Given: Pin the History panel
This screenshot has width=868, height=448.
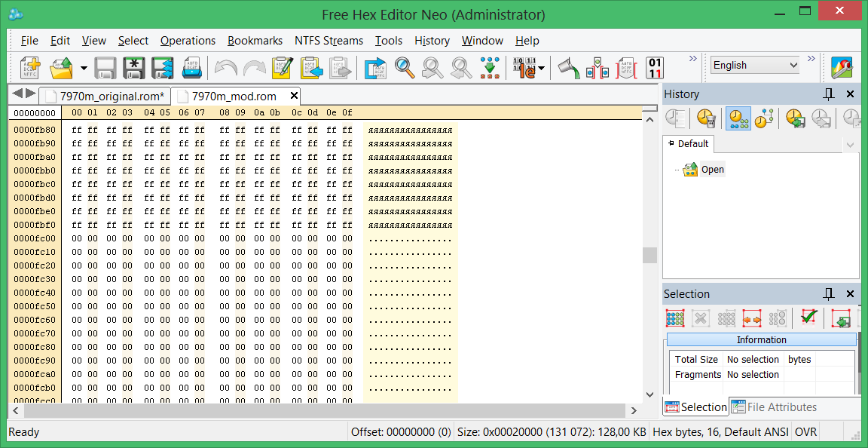Looking at the screenshot, I should (829, 94).
